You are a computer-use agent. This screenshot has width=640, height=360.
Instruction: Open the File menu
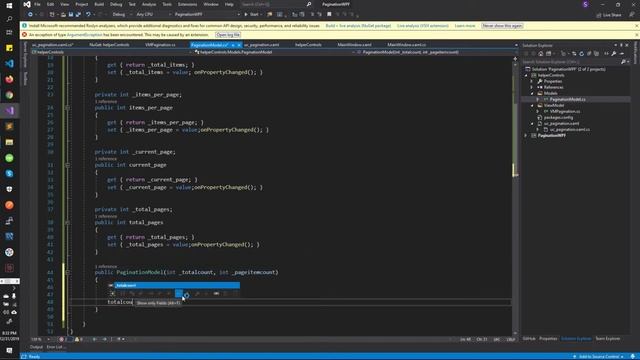pyautogui.click(x=37, y=4)
